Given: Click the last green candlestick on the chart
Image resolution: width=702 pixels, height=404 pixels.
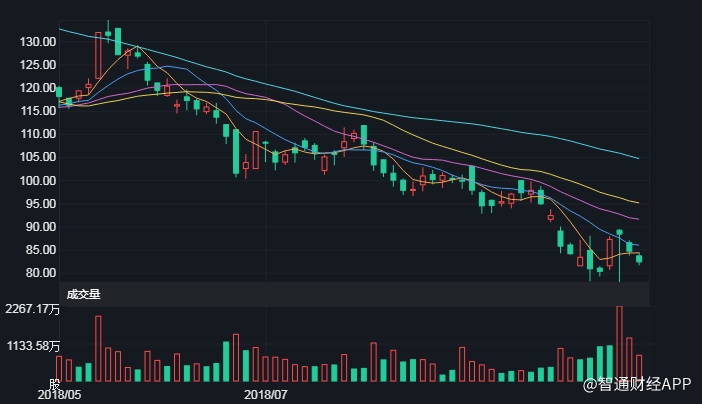Looking at the screenshot, I should [x=639, y=259].
